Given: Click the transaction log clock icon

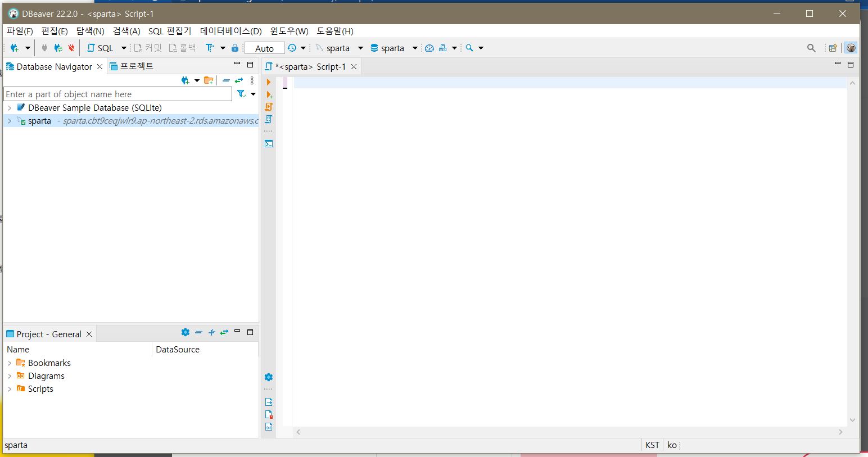Looking at the screenshot, I should pyautogui.click(x=292, y=48).
